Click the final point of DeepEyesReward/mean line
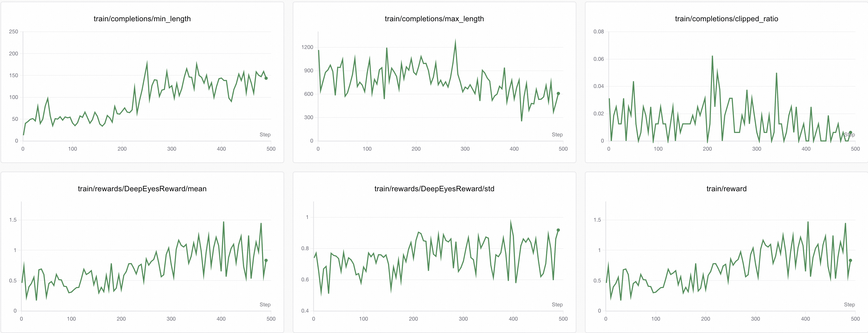Viewport: 868px width, 333px height. pyautogui.click(x=266, y=260)
